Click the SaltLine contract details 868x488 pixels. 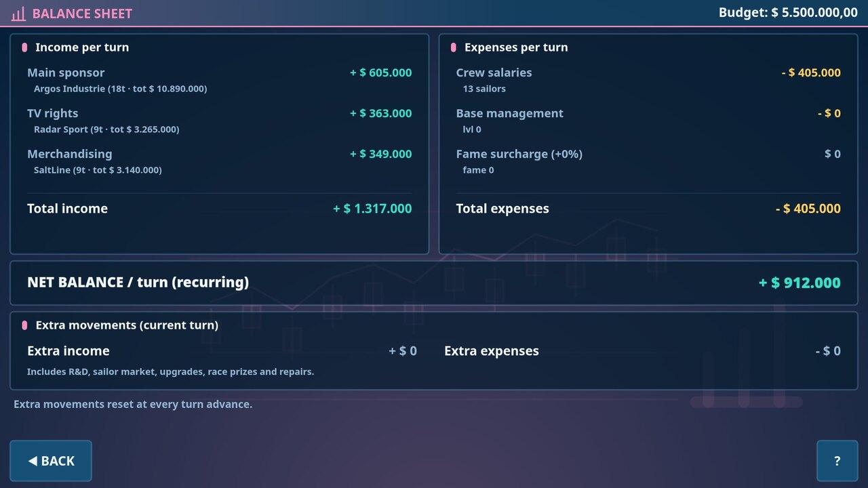point(98,170)
